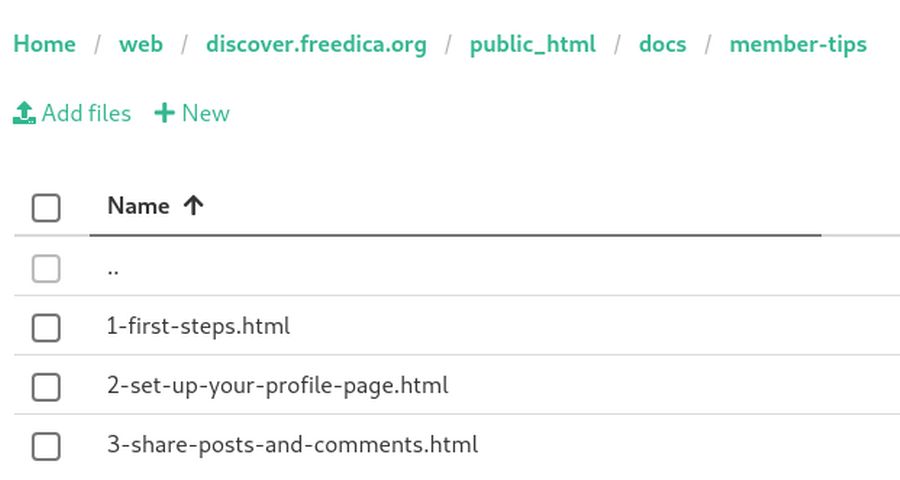Select the 2-set-up-your-profile-page.html checkbox
This screenshot has height=480, width=900.
coord(46,387)
